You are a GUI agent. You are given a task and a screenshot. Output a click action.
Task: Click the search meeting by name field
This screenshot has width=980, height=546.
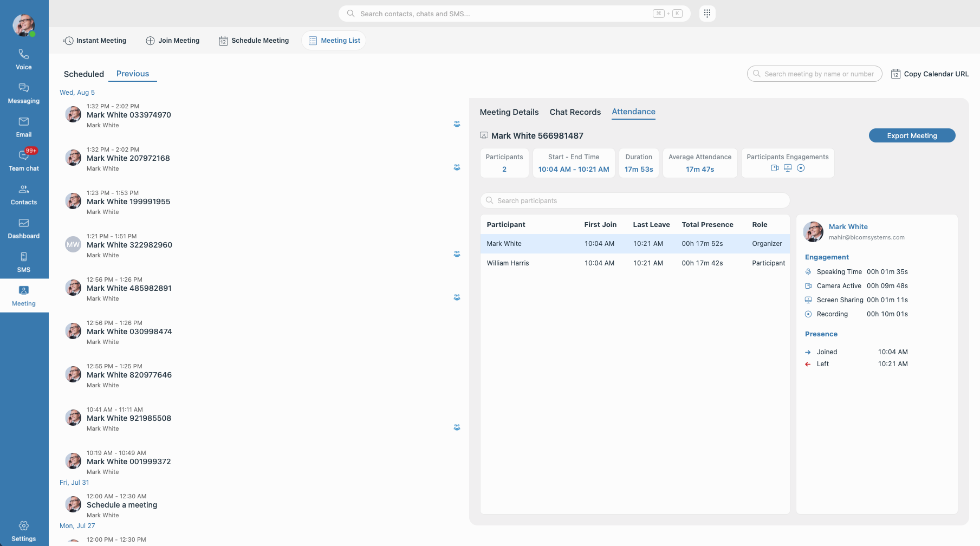click(814, 74)
